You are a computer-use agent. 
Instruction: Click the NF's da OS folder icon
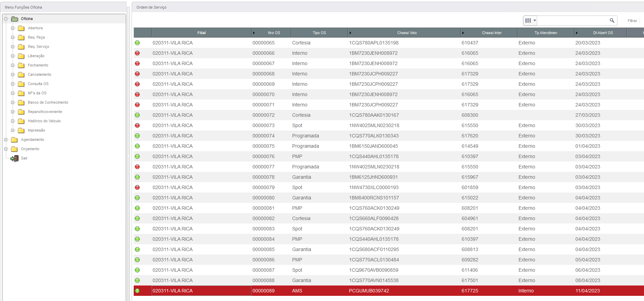coord(21,93)
